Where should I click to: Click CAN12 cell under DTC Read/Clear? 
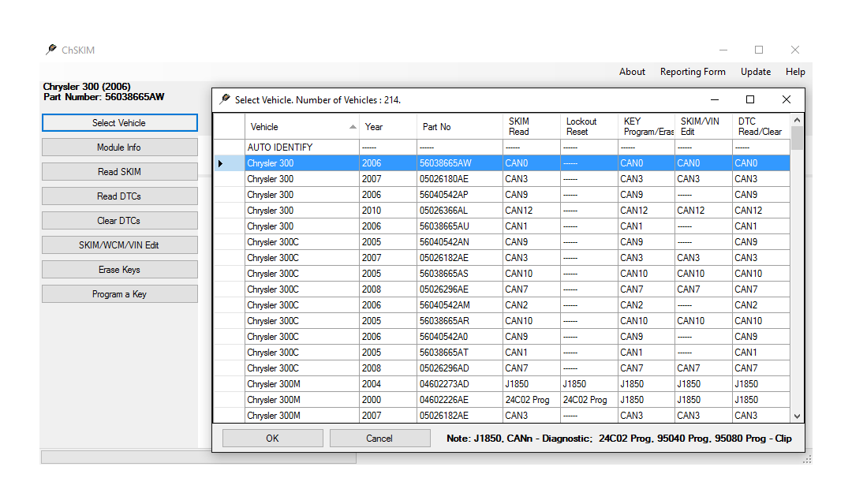(x=760, y=210)
